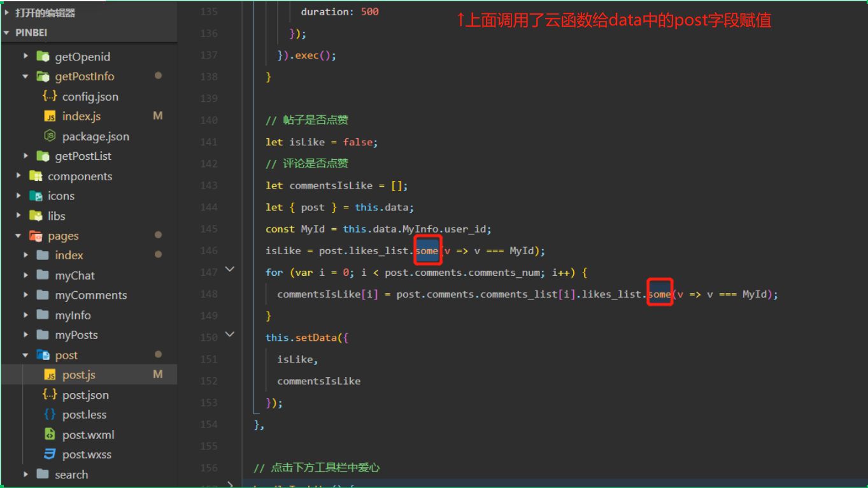
Task: Click the index.js JS file icon
Action: (50, 117)
